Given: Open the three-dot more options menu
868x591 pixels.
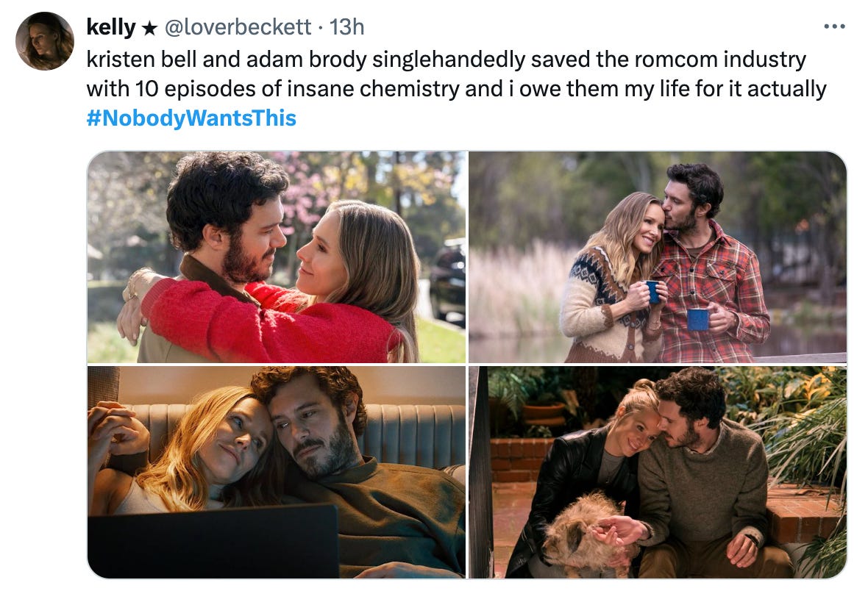Looking at the screenshot, I should (834, 26).
